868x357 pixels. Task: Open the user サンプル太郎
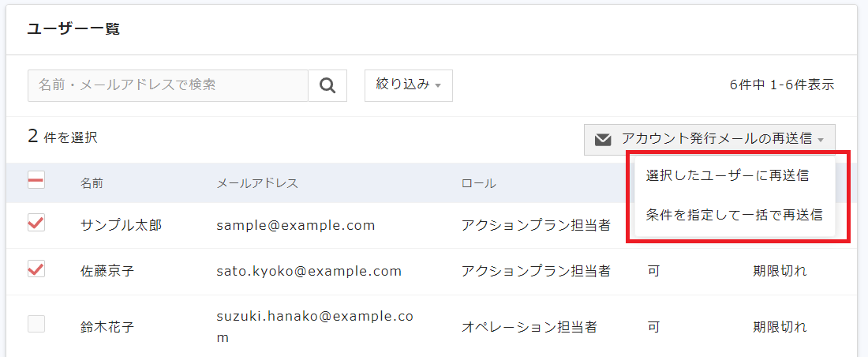121,225
